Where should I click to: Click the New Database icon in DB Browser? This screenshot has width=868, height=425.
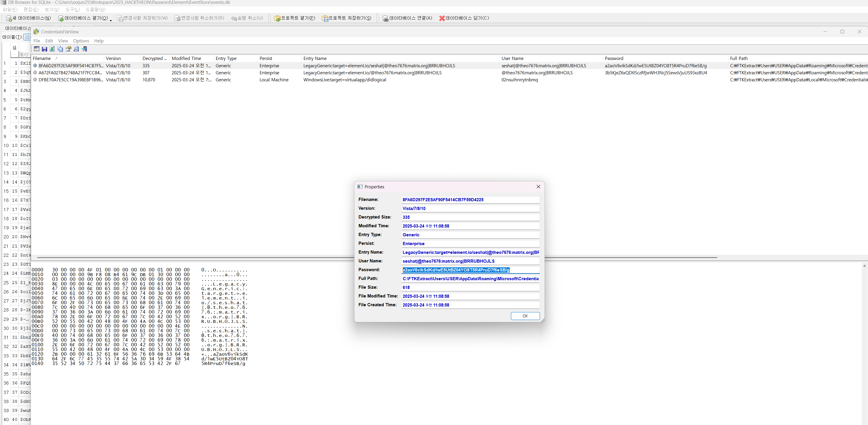click(x=9, y=18)
